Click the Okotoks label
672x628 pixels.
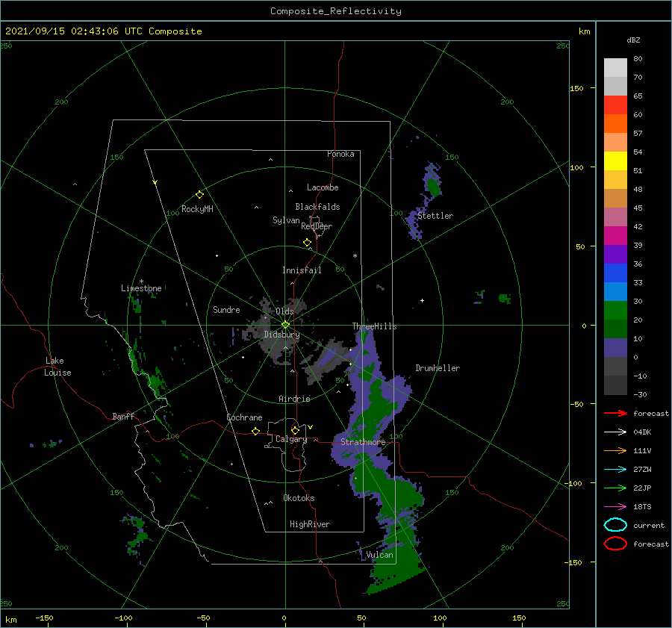299,498
